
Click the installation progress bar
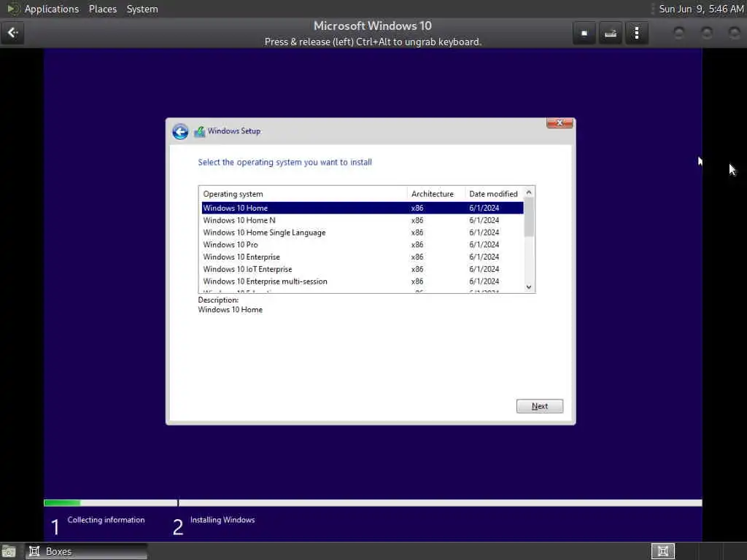373,503
